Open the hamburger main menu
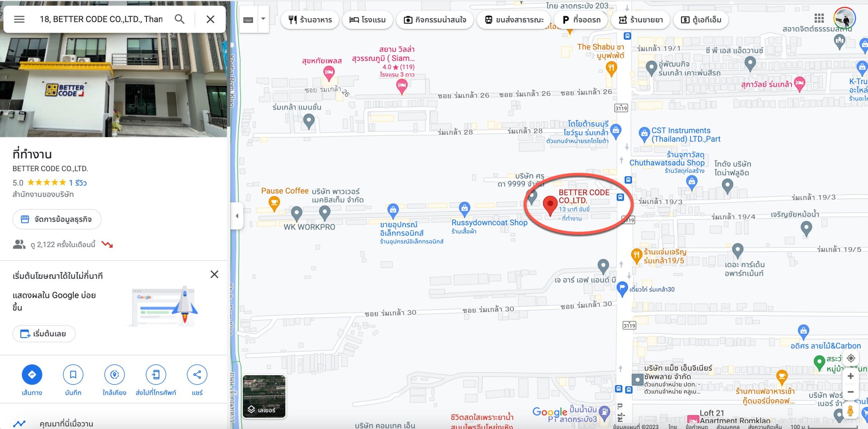The height and width of the screenshot is (429, 868). click(19, 19)
